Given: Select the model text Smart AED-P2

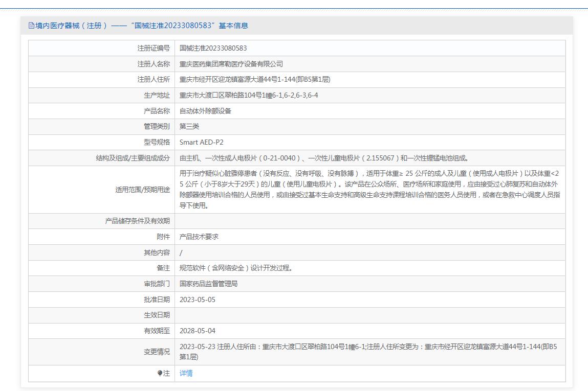Looking at the screenshot, I should (x=202, y=143).
